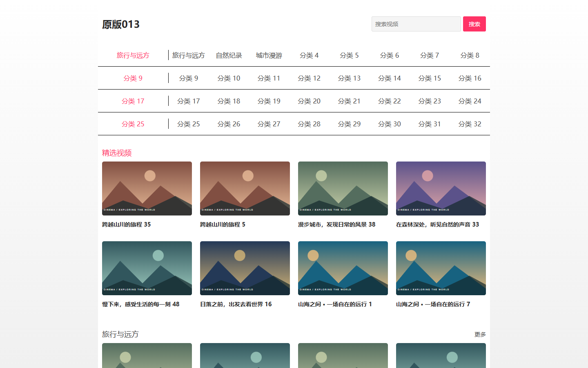Image resolution: width=588 pixels, height=368 pixels.
Task: Select the 自然纪录 category
Action: (229, 55)
